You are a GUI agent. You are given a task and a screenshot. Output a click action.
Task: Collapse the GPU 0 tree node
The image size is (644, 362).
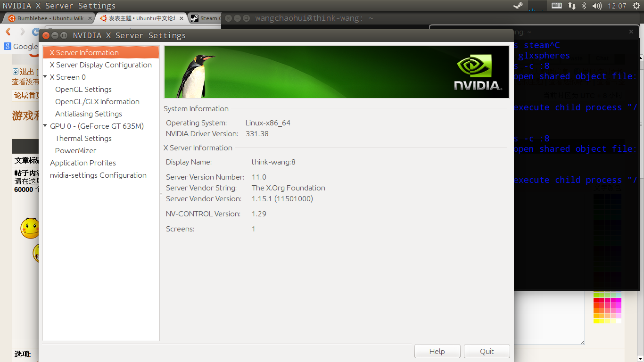click(x=45, y=125)
